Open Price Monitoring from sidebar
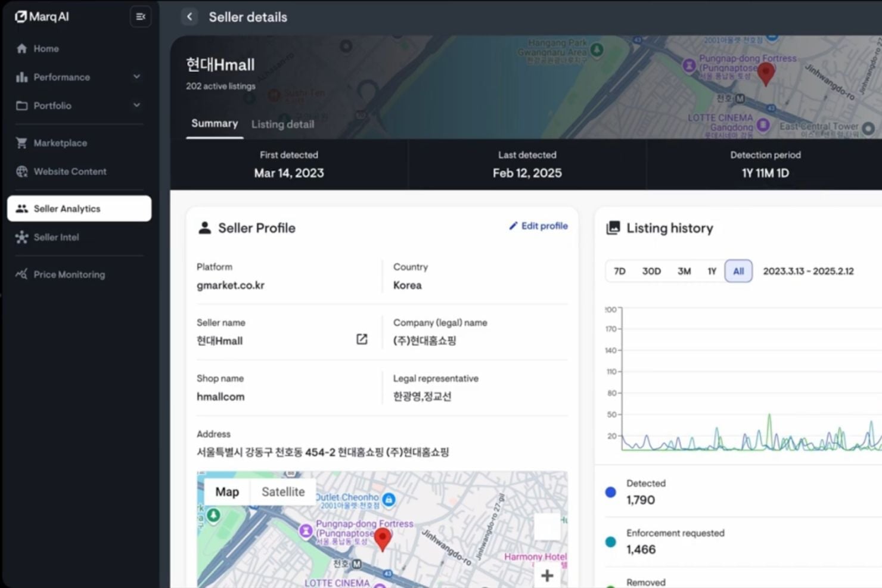Viewport: 882px width, 588px height. pyautogui.click(x=69, y=275)
